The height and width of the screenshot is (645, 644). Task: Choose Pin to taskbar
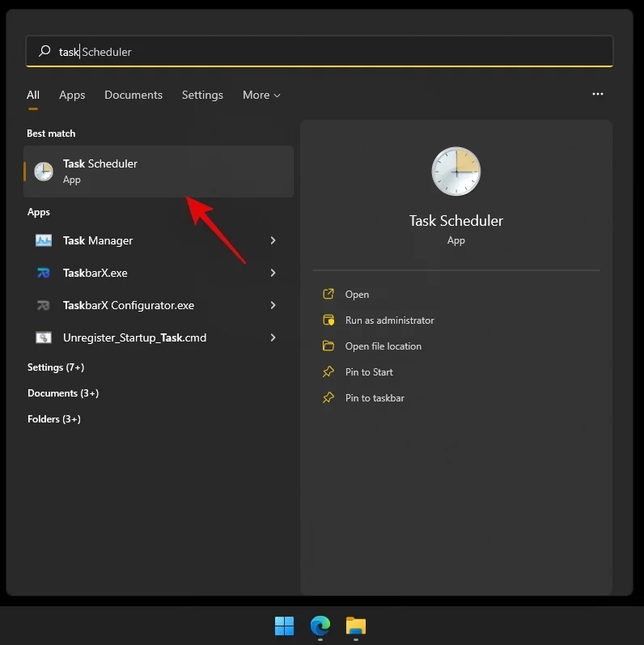click(x=375, y=398)
